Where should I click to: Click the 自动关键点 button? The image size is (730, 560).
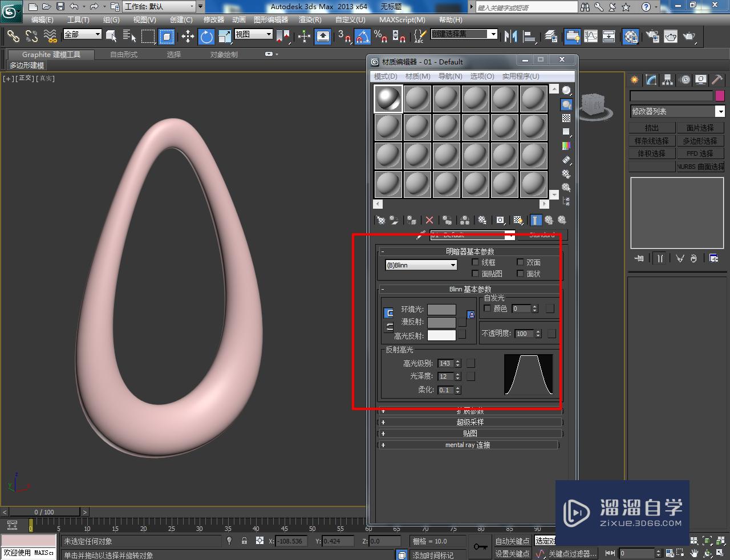coord(512,541)
